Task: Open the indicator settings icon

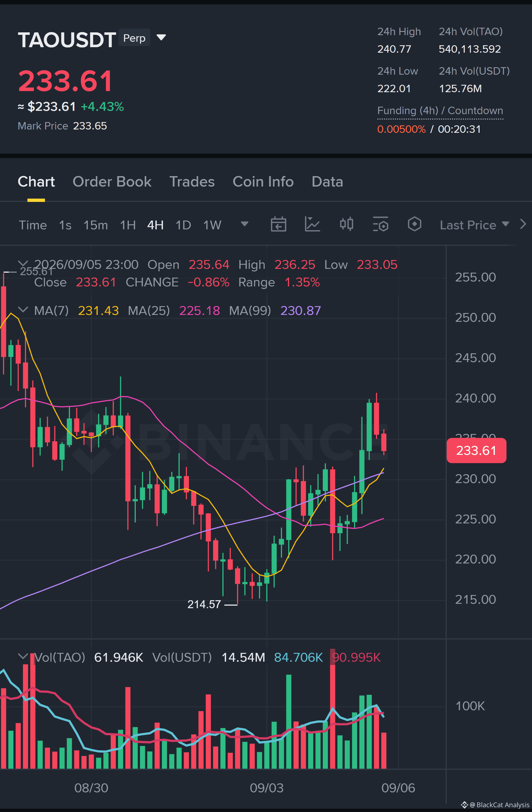Action: (380, 224)
